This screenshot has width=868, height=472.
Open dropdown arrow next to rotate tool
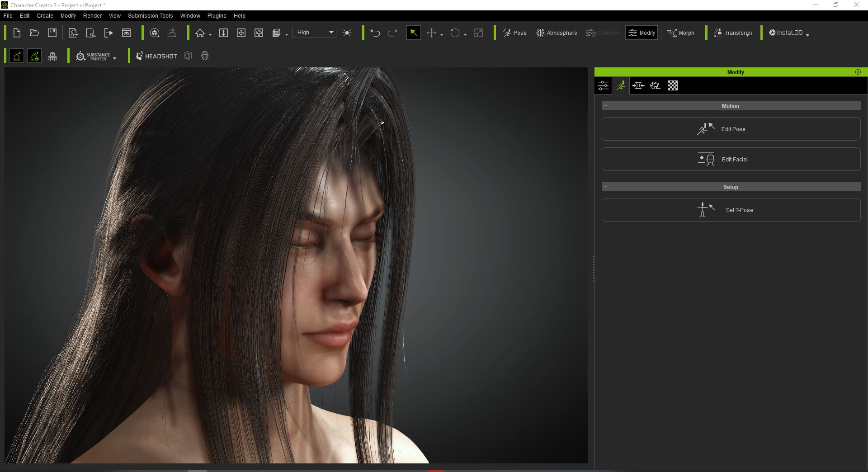click(x=465, y=35)
